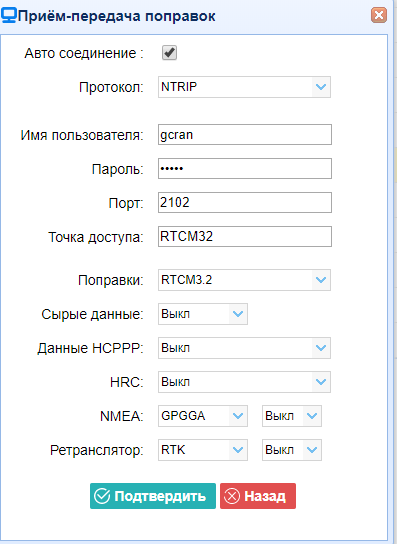The image size is (397, 544).
Task: Click the Точка доступа field RTCM32
Action: click(245, 237)
